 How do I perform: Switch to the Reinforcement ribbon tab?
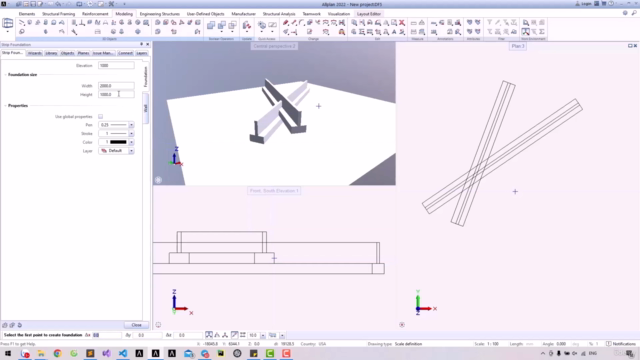[x=95, y=14]
